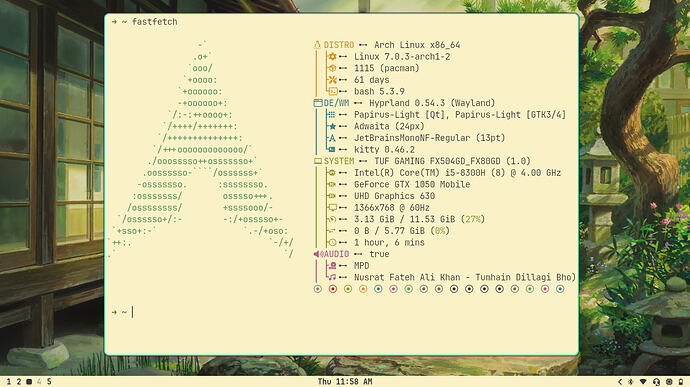
Task: Click the GPU icon beside GeForce GTX 1050 Mobile
Action: tap(332, 184)
